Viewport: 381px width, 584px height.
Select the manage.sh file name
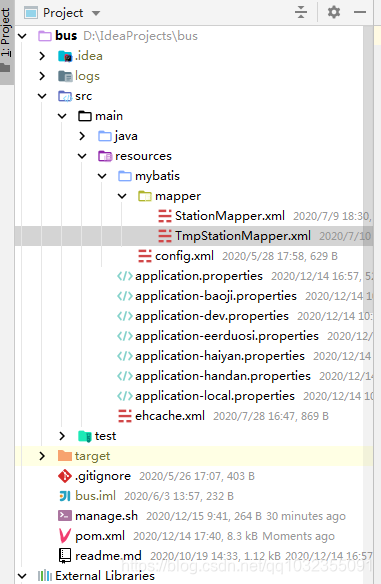[106, 516]
